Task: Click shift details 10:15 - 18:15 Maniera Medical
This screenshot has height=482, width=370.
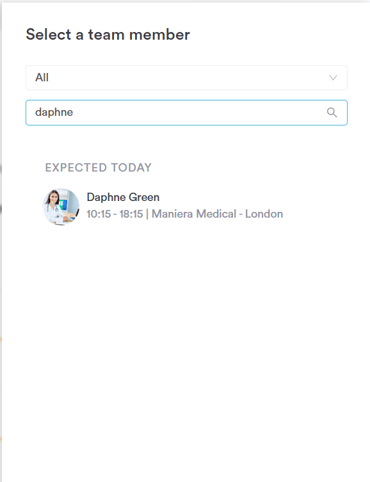Action: (185, 214)
